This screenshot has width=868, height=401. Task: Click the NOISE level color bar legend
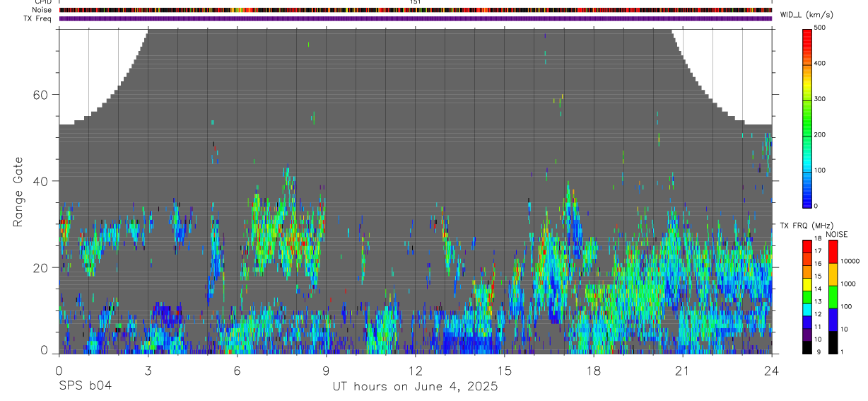click(x=833, y=296)
